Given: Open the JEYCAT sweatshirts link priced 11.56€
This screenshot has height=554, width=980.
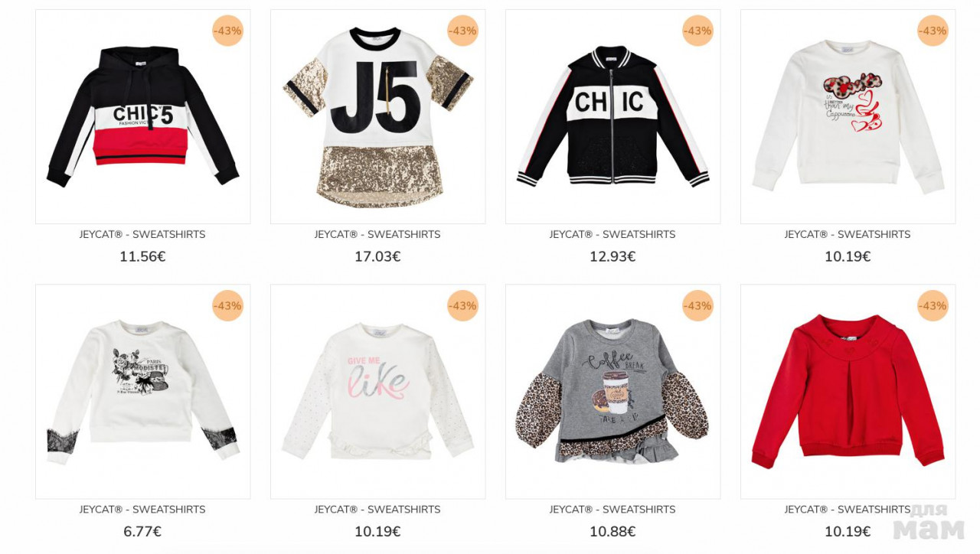Looking at the screenshot, I should tap(142, 235).
